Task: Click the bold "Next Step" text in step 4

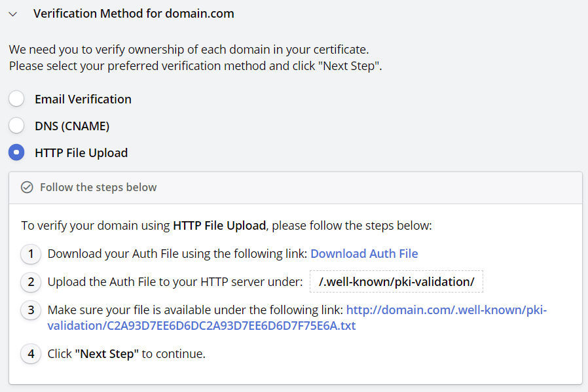Action: click(107, 354)
